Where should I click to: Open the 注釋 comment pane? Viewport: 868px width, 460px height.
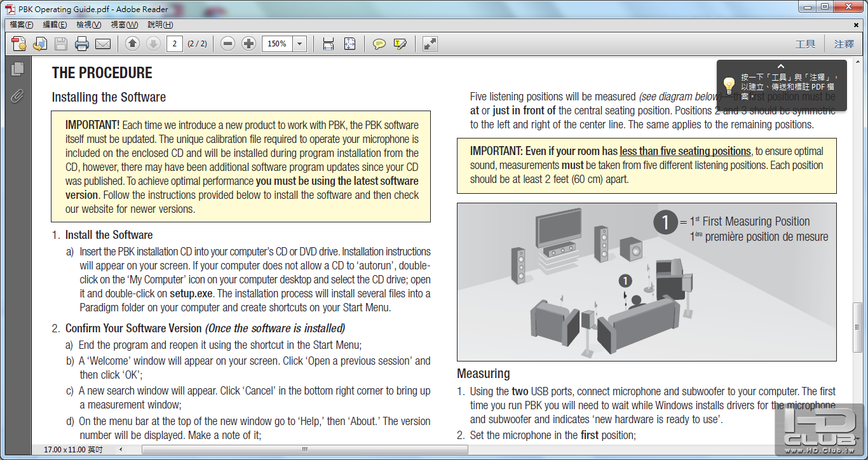[844, 44]
